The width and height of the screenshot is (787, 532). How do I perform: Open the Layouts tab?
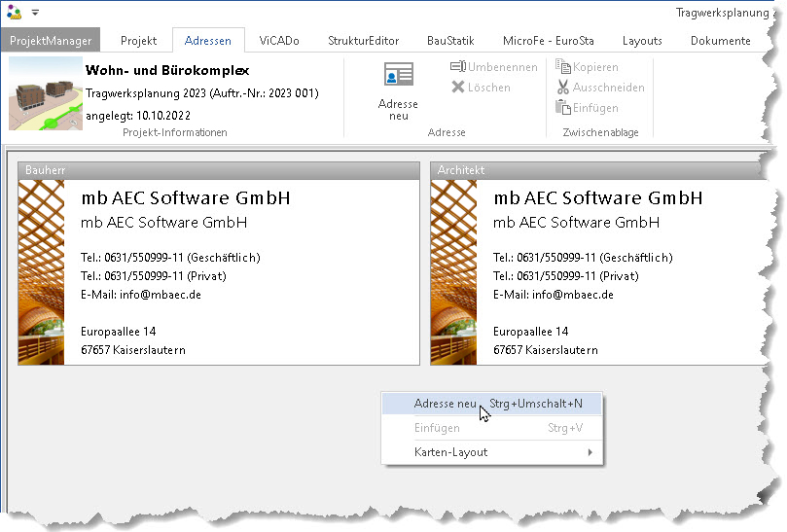click(642, 41)
